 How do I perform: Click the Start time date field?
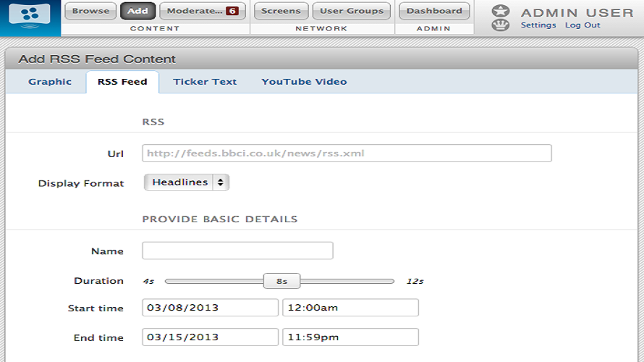click(x=210, y=308)
